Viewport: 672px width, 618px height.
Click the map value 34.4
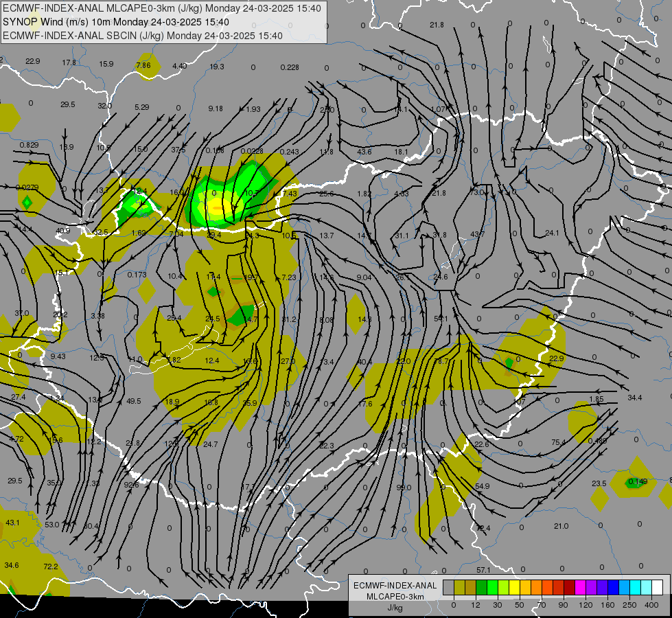click(635, 398)
